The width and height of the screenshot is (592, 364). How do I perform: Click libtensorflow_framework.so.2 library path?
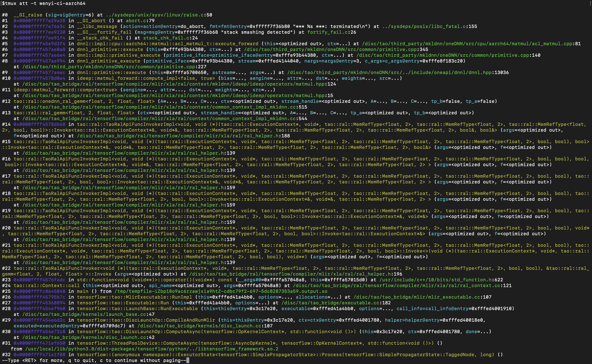click(x=152, y=349)
